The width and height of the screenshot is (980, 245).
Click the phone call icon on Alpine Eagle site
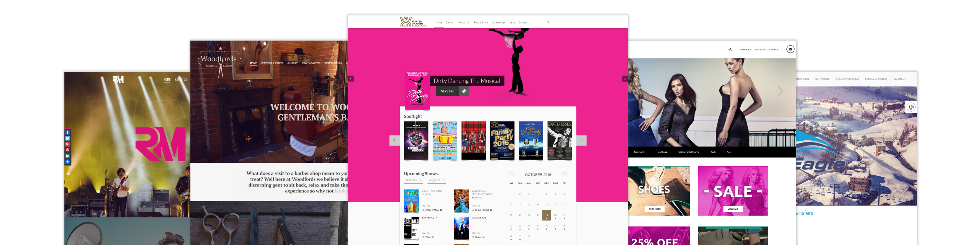(911, 107)
